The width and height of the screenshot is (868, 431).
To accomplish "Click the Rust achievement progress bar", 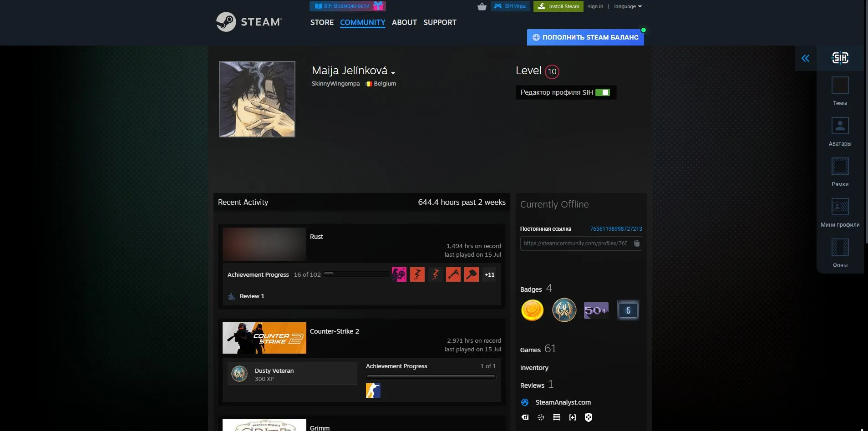I will coord(357,274).
